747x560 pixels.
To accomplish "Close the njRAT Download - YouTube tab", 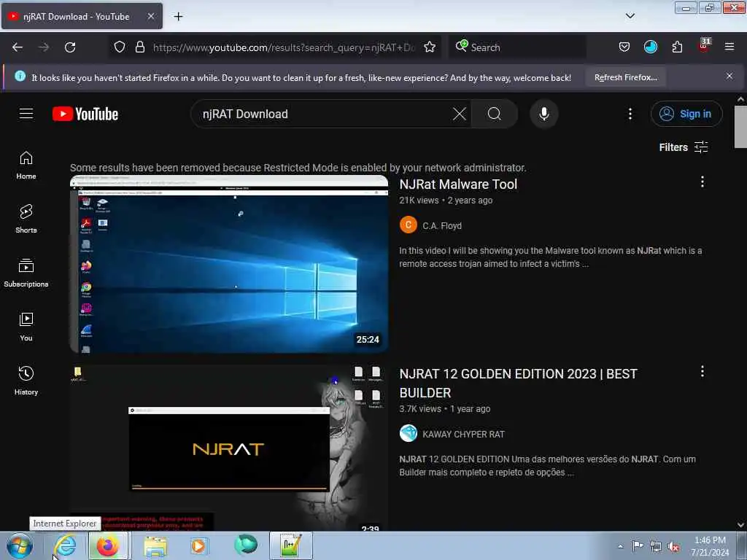I will pyautogui.click(x=150, y=16).
